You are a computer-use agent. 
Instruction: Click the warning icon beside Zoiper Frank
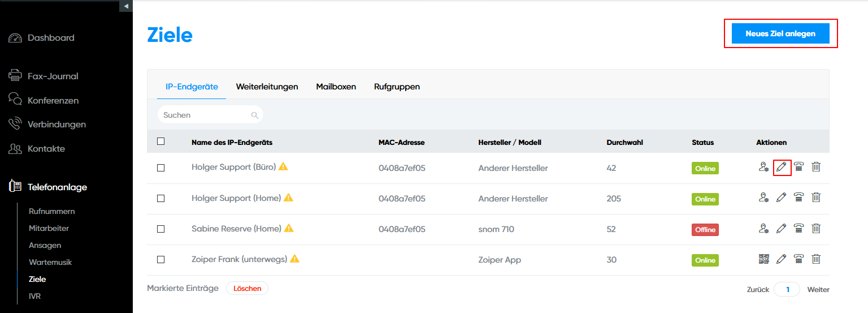(x=294, y=259)
